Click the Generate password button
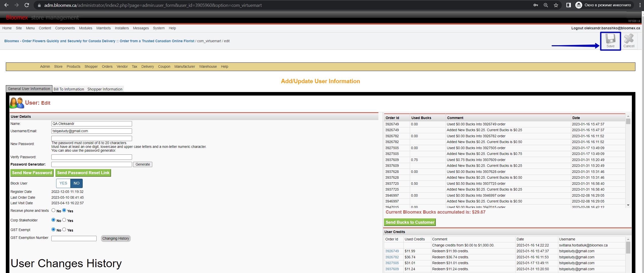The image size is (644, 273). click(x=143, y=164)
